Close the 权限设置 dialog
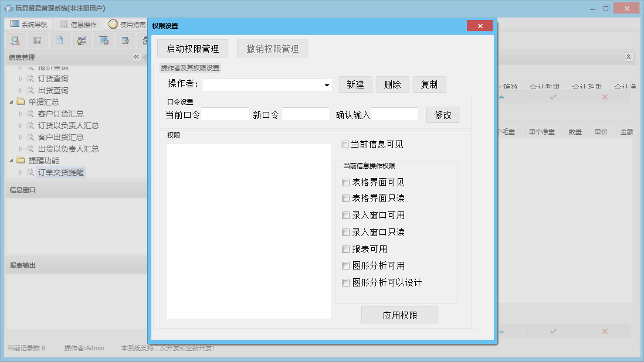The width and height of the screenshot is (644, 362). click(x=480, y=26)
